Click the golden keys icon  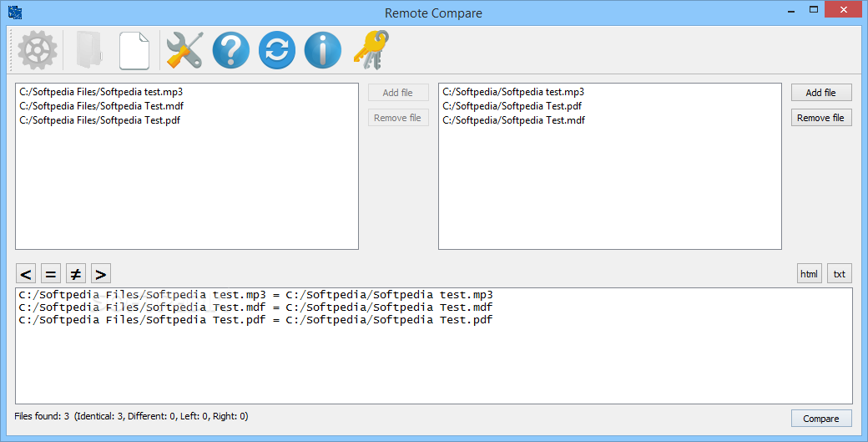pyautogui.click(x=371, y=50)
